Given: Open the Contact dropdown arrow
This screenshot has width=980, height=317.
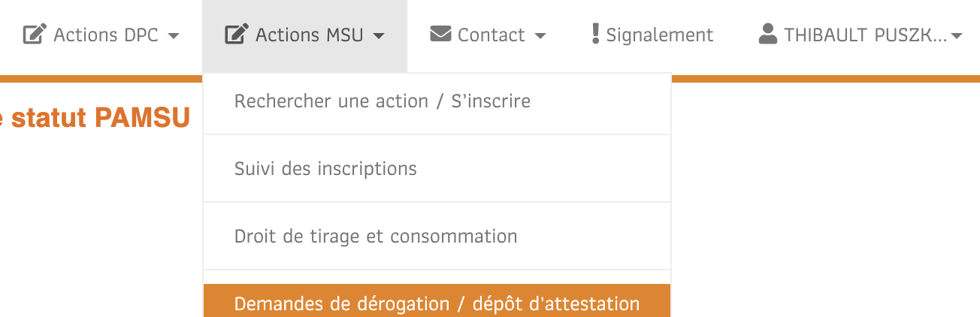Looking at the screenshot, I should pyautogui.click(x=540, y=36).
